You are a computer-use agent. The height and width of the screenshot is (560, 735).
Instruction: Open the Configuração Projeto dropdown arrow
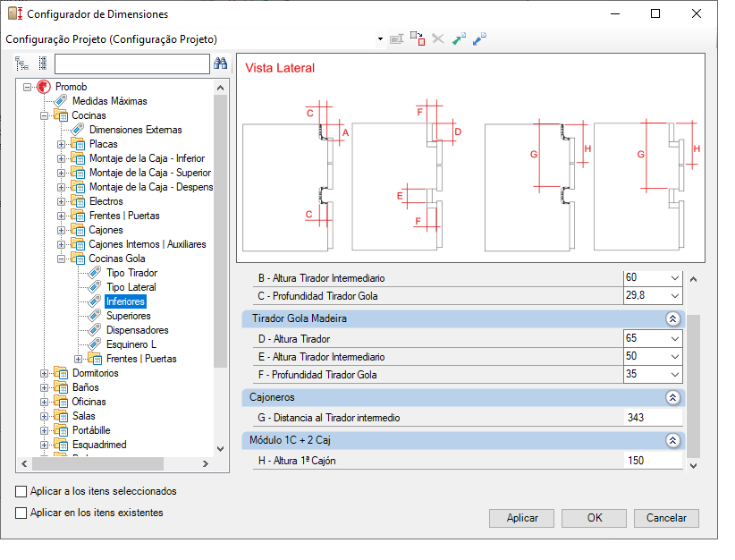(x=380, y=39)
